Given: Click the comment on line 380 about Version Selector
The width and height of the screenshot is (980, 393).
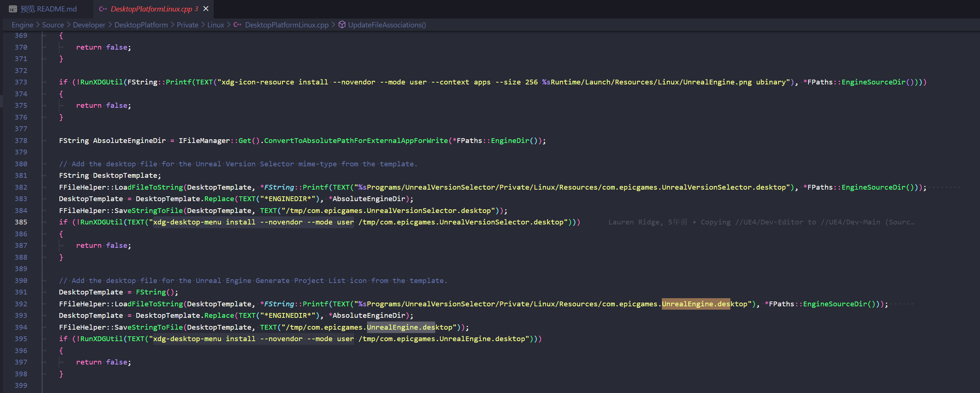Looking at the screenshot, I should pyautogui.click(x=238, y=164).
